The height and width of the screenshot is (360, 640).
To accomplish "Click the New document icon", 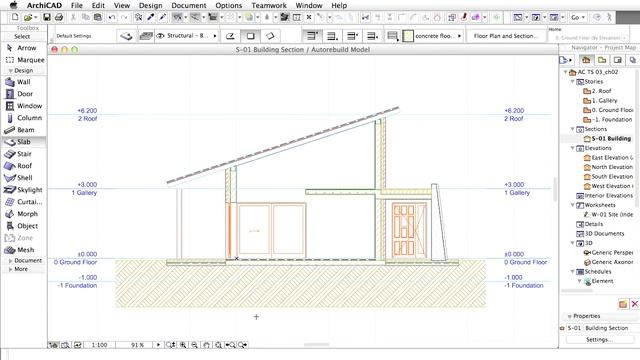I will [x=15, y=17].
